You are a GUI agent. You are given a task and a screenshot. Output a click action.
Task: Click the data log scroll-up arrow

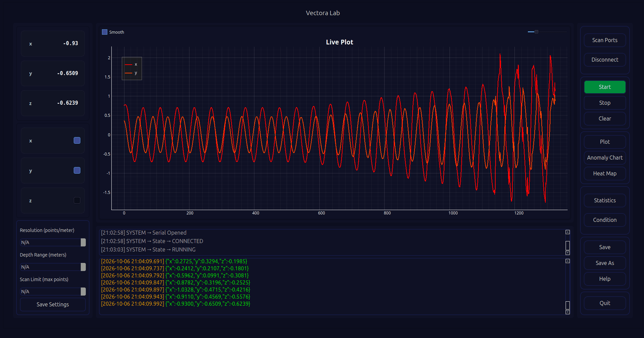click(x=568, y=261)
